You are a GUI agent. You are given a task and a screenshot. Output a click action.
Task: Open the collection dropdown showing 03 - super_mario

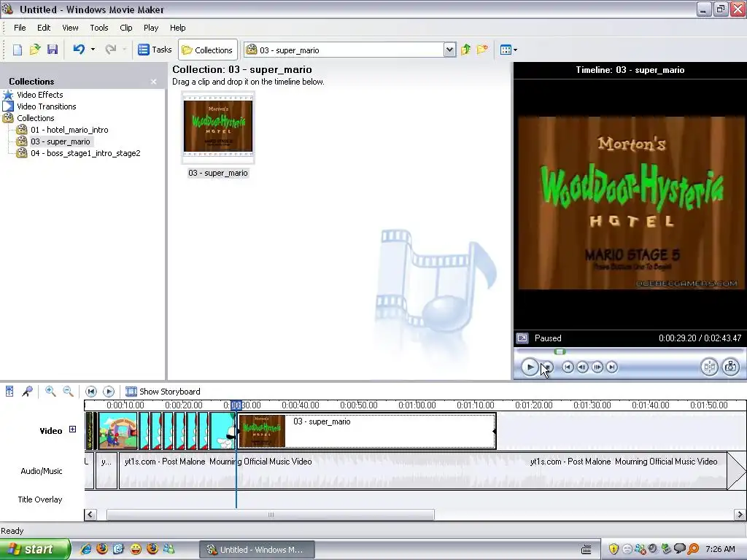(449, 50)
